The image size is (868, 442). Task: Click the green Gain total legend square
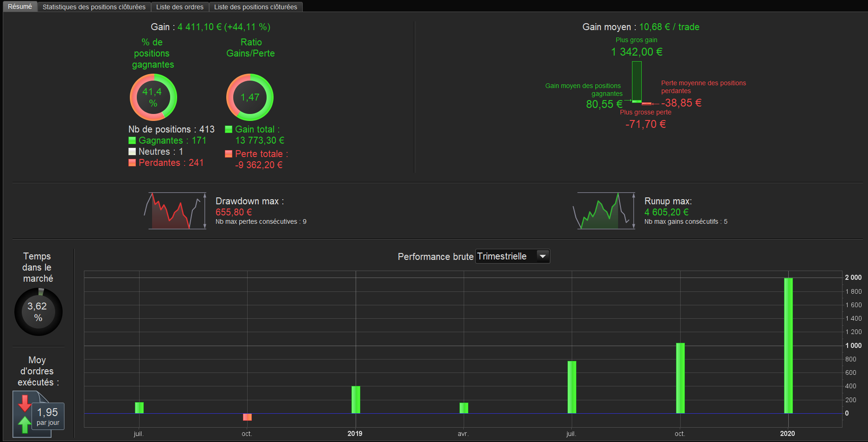coord(229,129)
